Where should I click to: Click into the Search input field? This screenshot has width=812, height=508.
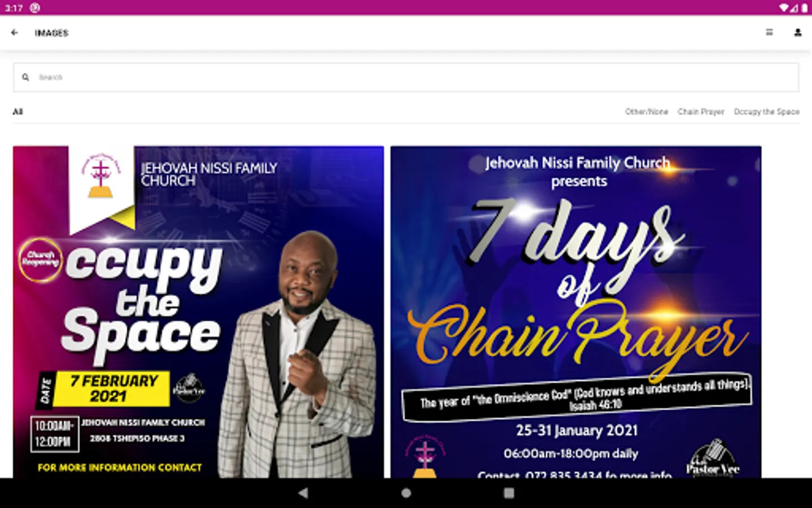tap(406, 77)
